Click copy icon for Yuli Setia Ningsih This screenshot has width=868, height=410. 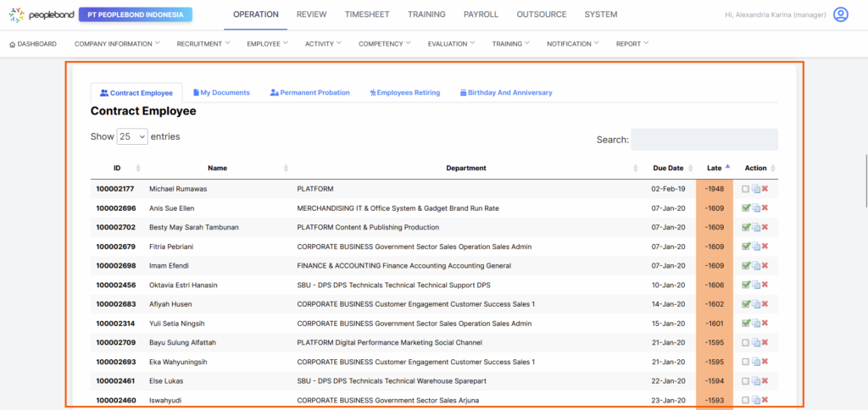coord(755,323)
